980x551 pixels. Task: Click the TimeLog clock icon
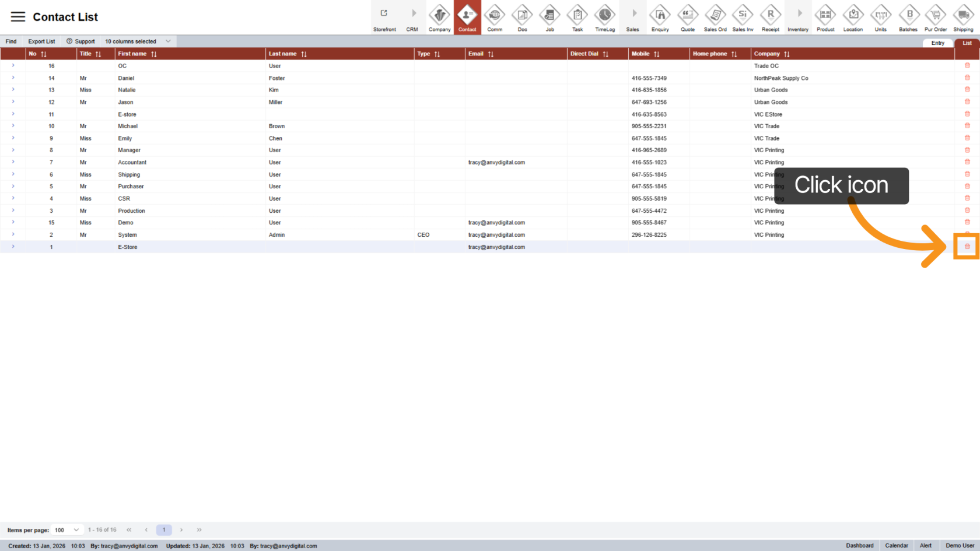605,17
